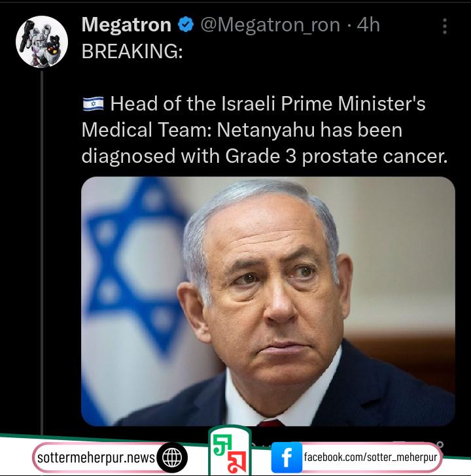Viewport: 471px width, 476px height.
Task: Click the Megatron robot profile avatar
Action: (42, 42)
